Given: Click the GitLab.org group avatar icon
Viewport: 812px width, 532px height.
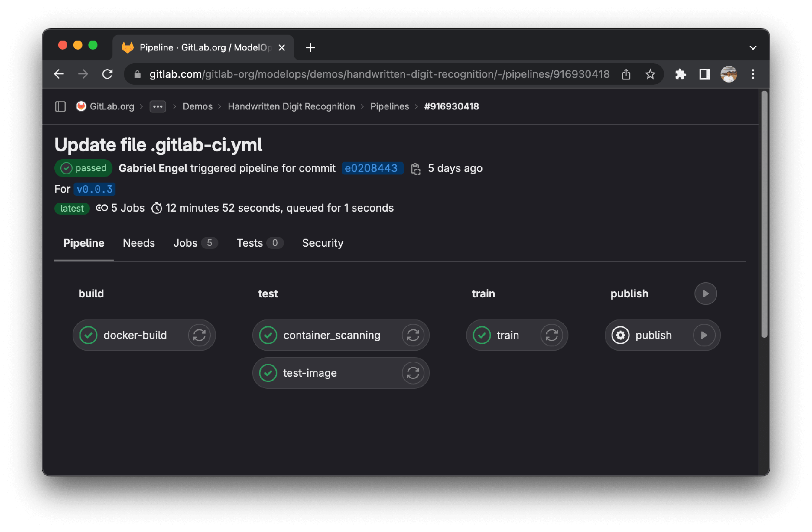Looking at the screenshot, I should tap(81, 106).
